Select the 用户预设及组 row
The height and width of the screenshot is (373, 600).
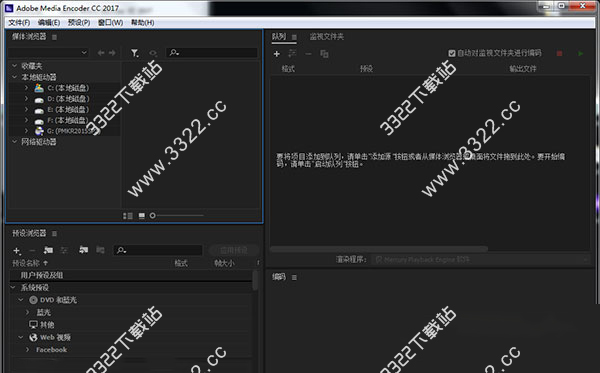[131, 275]
